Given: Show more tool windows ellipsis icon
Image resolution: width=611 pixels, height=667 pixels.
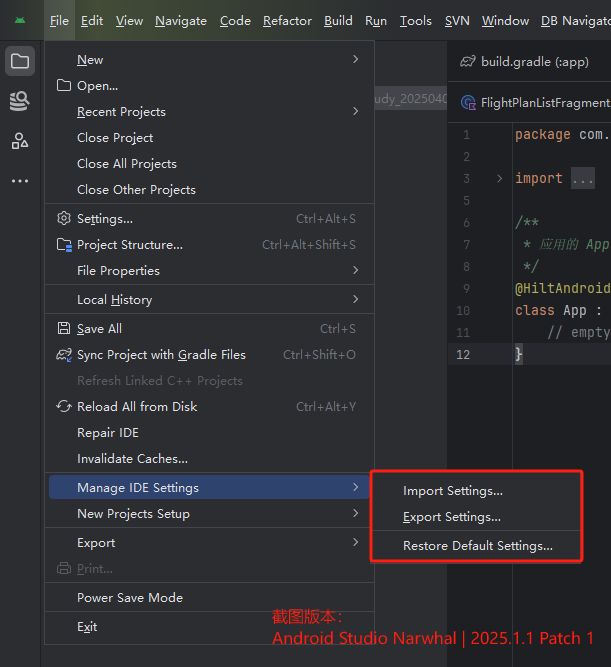Looking at the screenshot, I should click(x=20, y=181).
